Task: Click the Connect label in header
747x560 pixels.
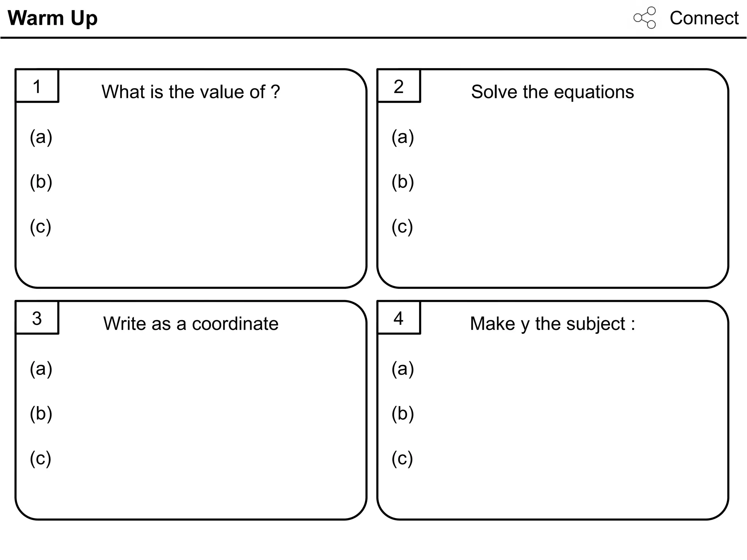Action: (704, 18)
